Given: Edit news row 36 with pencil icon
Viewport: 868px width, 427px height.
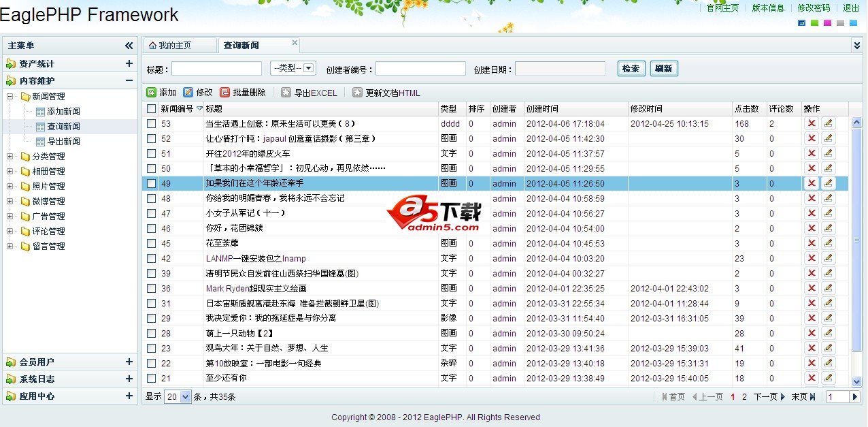Looking at the screenshot, I should tap(828, 288).
